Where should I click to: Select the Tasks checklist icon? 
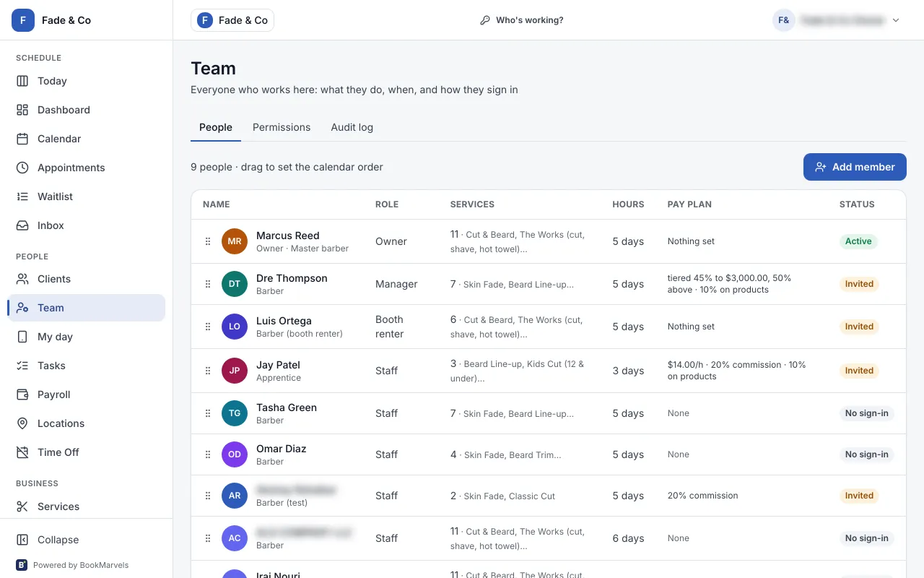click(x=22, y=366)
